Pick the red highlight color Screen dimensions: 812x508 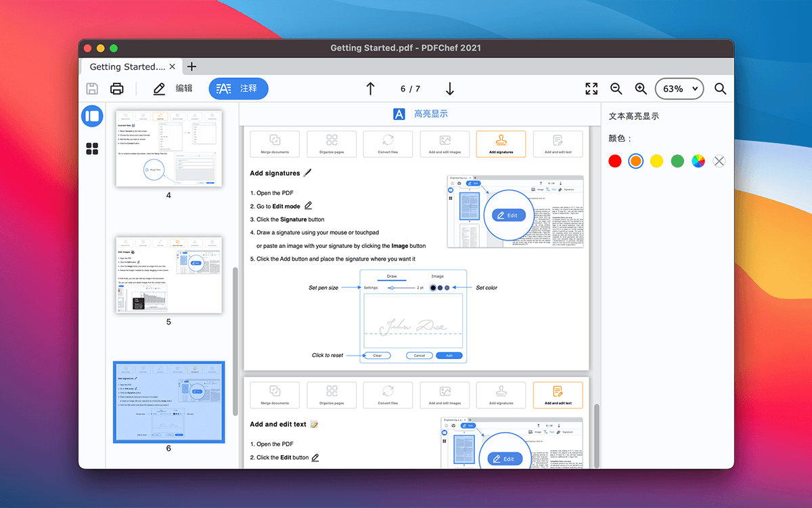615,161
